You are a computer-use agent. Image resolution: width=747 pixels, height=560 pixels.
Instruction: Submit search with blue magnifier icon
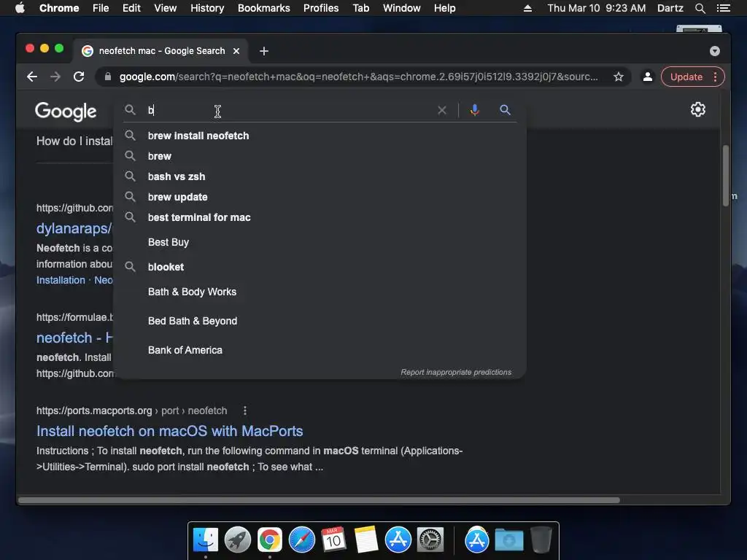(505, 110)
